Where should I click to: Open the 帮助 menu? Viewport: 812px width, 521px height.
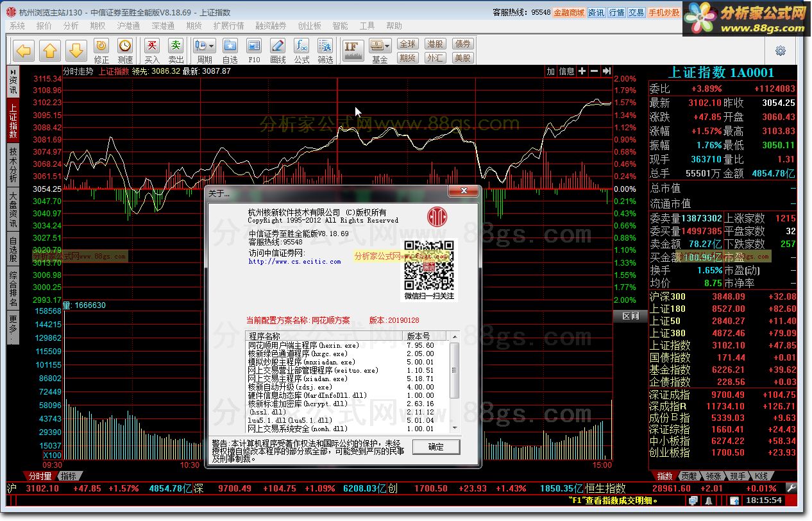(x=394, y=26)
